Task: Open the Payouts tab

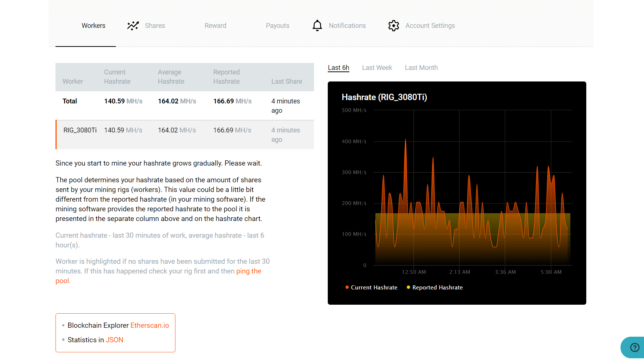Action: pyautogui.click(x=277, y=26)
